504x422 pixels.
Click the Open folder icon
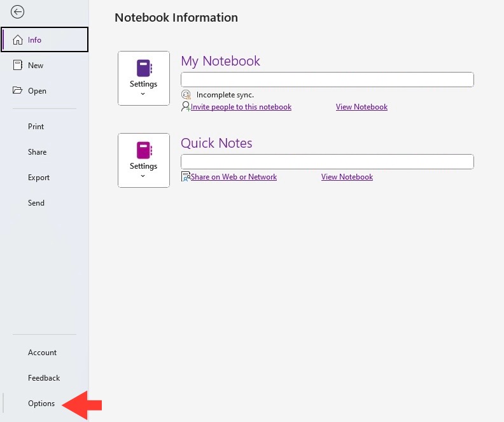(x=17, y=90)
